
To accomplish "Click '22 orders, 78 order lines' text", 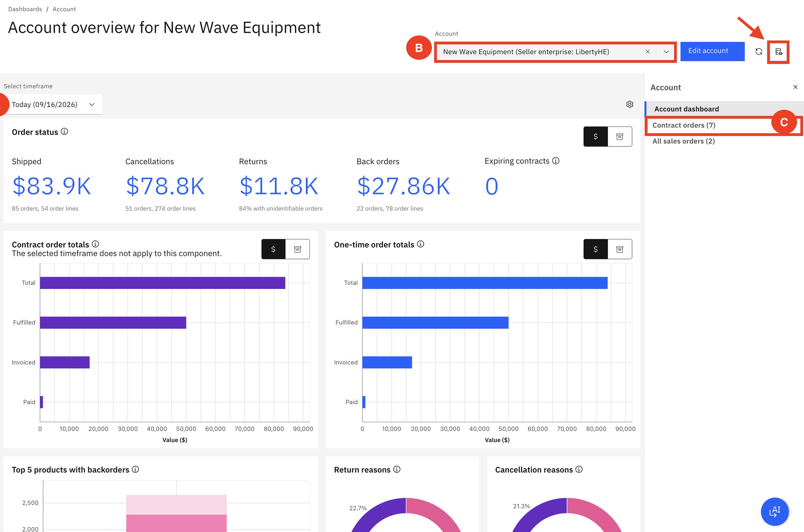I will tap(390, 208).
